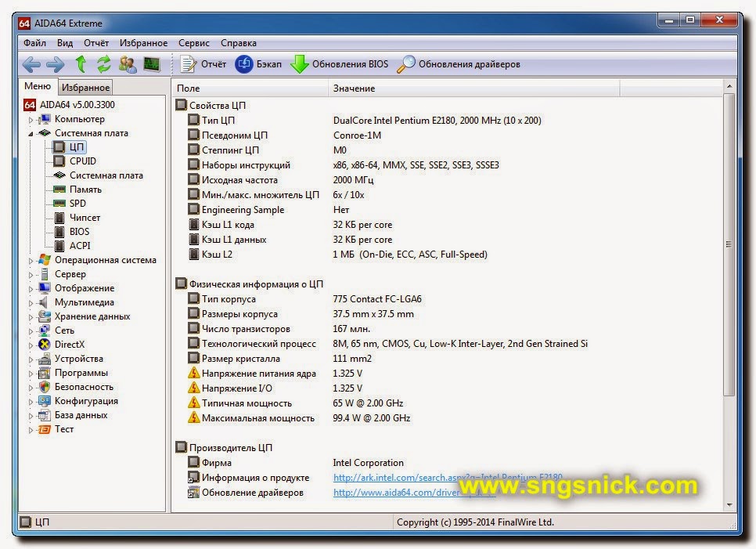Open Обновления BIOS from toolbar
Screen dimensions: 756x549
[339, 64]
